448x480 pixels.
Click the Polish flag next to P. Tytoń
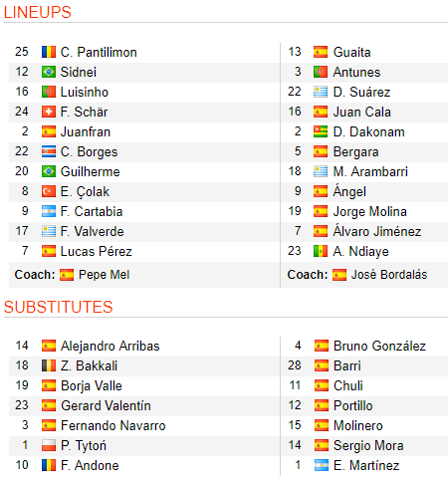point(49,445)
